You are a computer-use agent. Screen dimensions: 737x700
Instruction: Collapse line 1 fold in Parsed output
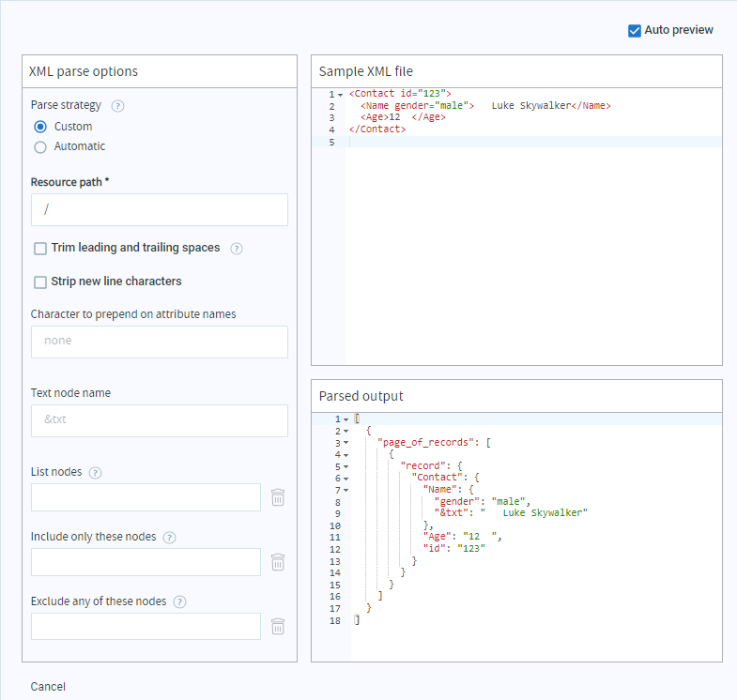coord(345,419)
